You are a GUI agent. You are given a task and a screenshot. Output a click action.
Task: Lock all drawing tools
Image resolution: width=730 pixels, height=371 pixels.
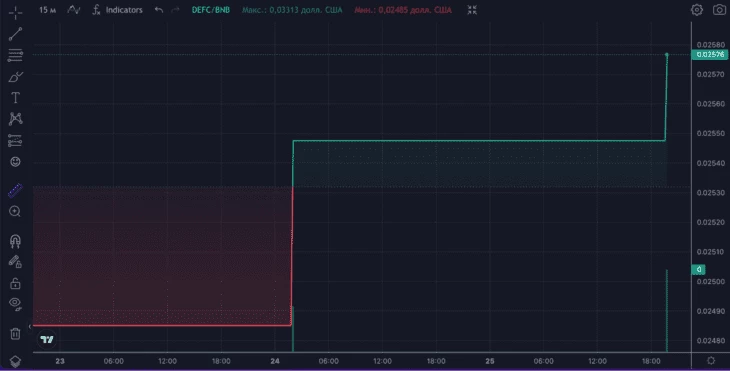point(15,283)
